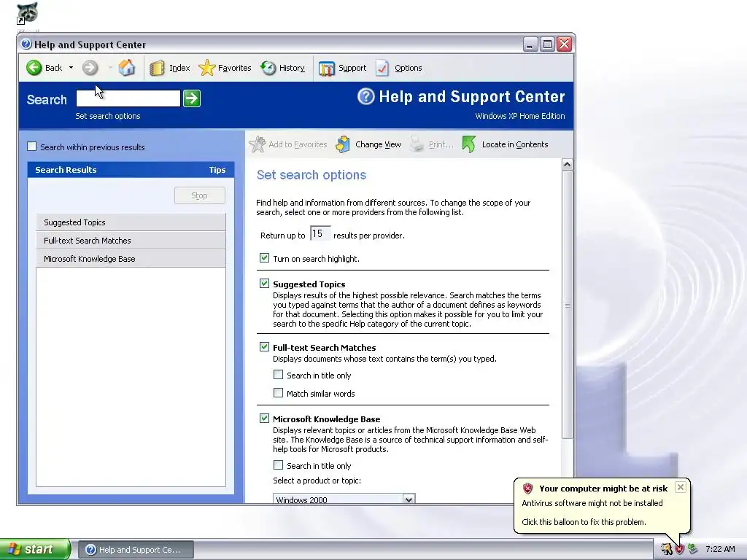Maximize the Help and Support Center window

[547, 44]
